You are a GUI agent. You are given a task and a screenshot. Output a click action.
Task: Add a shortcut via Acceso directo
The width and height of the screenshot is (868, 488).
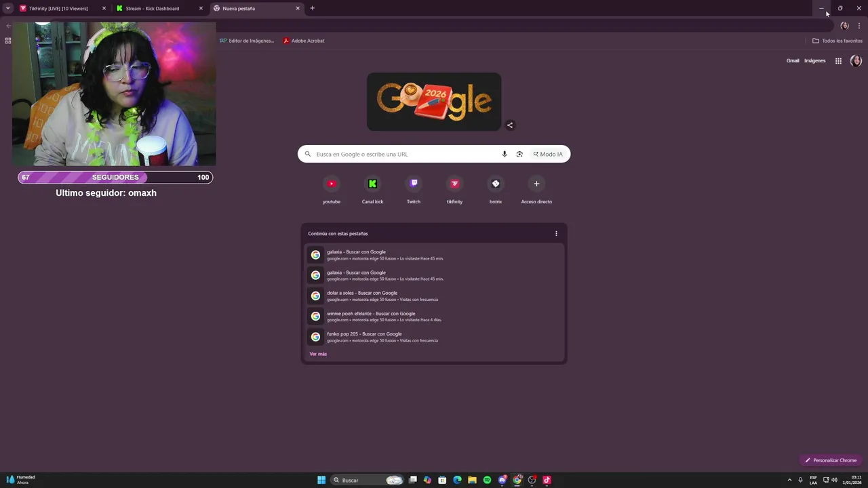(536, 190)
